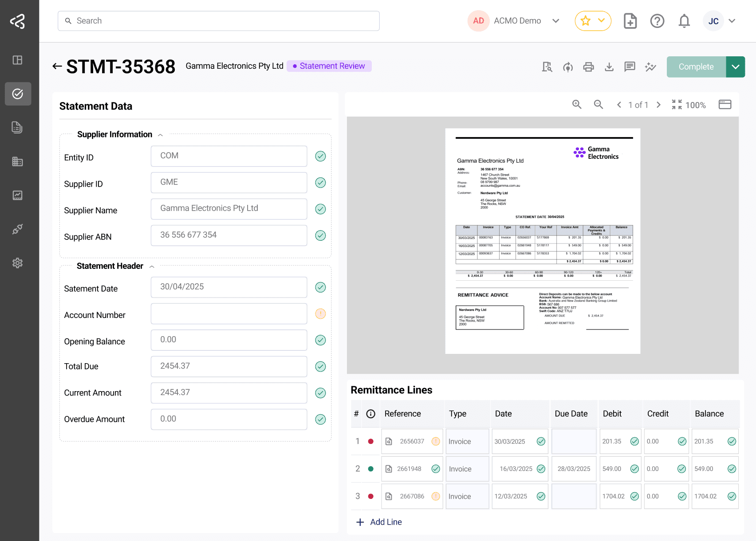The height and width of the screenshot is (541, 756).
Task: Click the new document icon in header
Action: (x=630, y=21)
